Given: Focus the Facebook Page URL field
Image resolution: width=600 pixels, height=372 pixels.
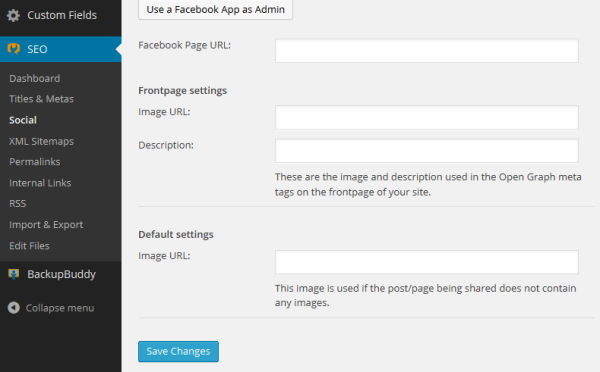Looking at the screenshot, I should (x=427, y=51).
